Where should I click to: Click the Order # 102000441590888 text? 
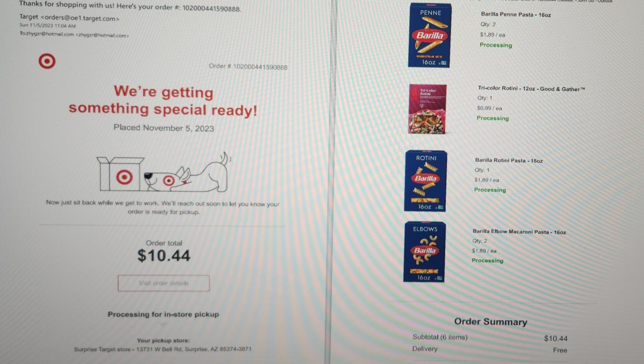click(248, 67)
